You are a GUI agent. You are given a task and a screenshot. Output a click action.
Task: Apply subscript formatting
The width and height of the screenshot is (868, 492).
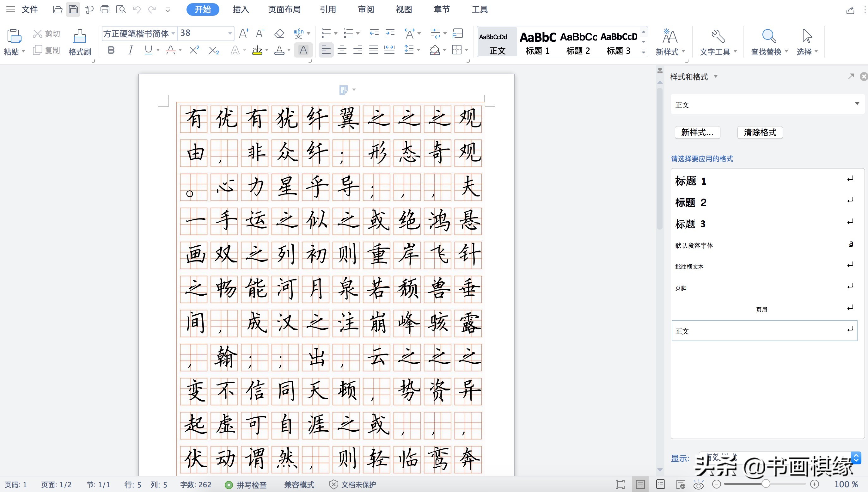click(213, 51)
